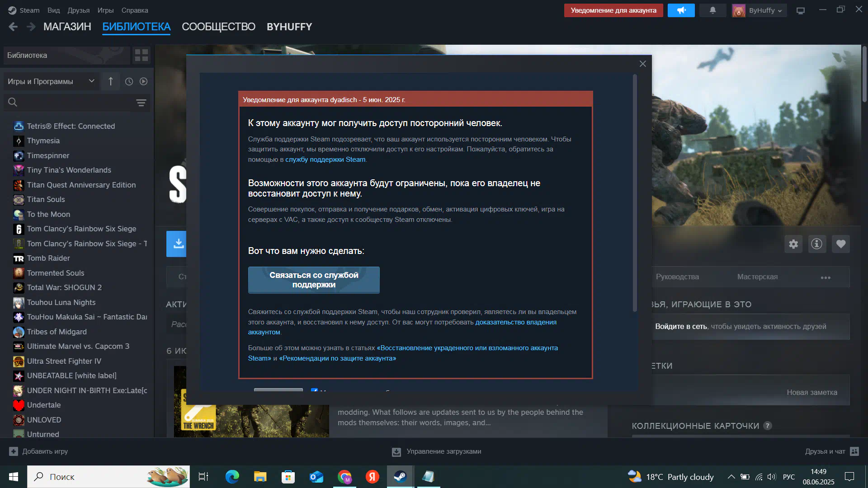
Task: Open the BYHUFFY profile tab
Action: 289,27
